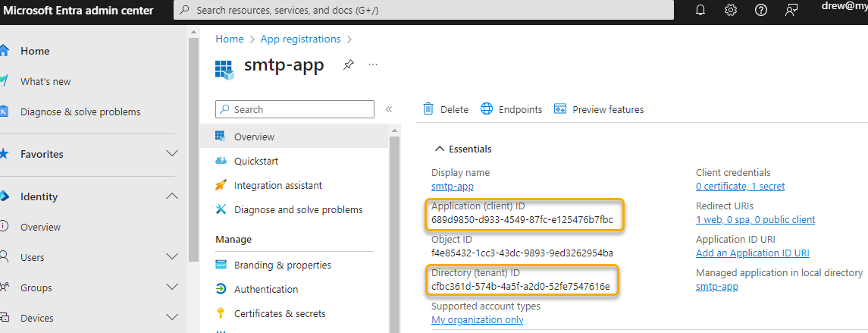Open the notifications bell icon
This screenshot has height=333, width=868.
(700, 10)
